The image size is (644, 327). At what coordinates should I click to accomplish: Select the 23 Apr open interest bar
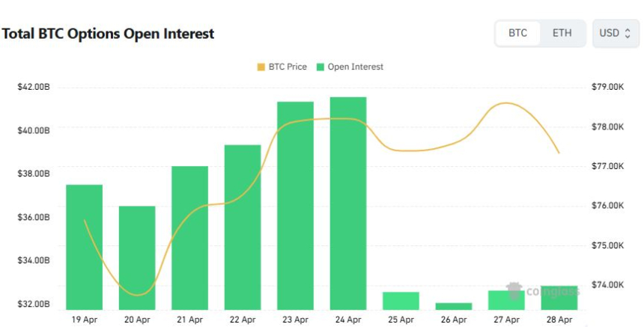coord(296,205)
